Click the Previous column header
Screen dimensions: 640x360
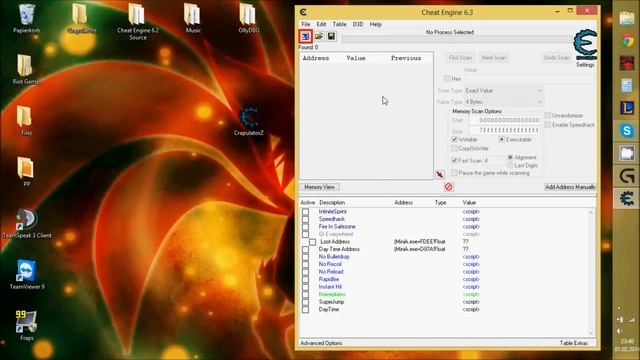pos(406,58)
